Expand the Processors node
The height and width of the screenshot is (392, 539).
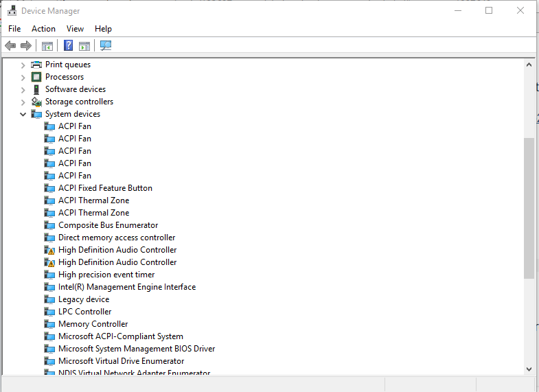[23, 78]
